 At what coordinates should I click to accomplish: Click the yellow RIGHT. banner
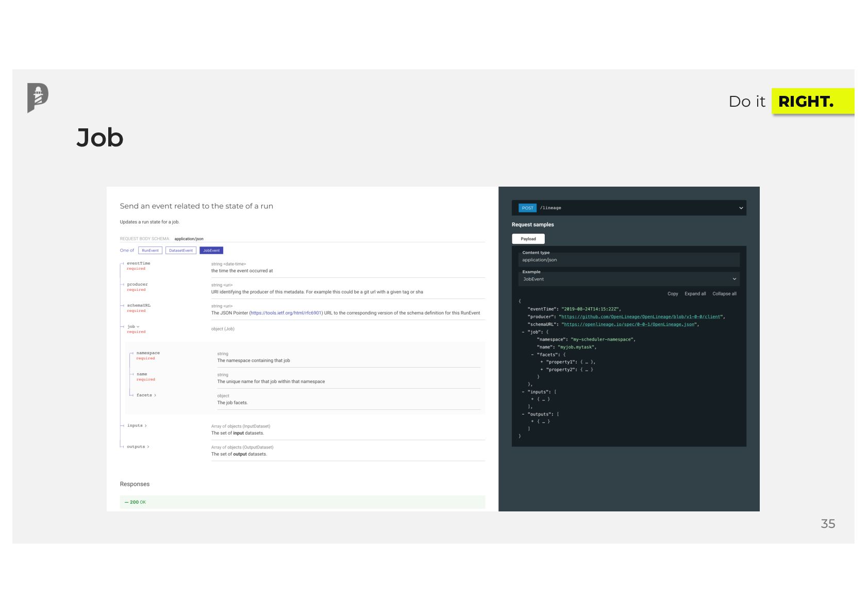click(812, 102)
